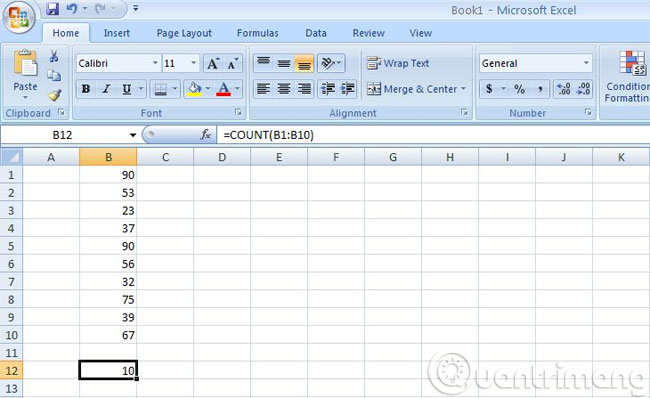Screen dimensions: 650x398
Task: Open the Orientation text rotation tool
Action: pos(331,63)
